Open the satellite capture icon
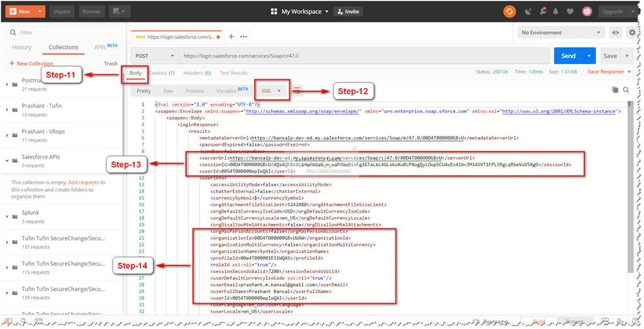Viewport: 644px width, 329px height. pos(528,11)
